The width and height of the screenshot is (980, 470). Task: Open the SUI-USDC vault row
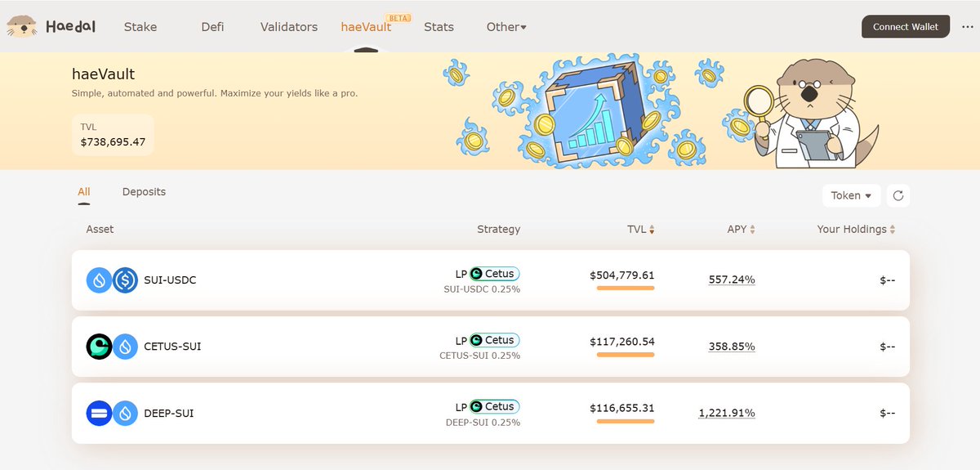coord(491,280)
